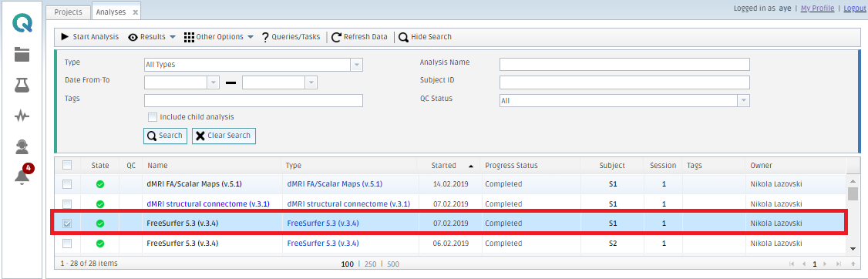868x279 pixels.
Task: Go to the first page arrow
Action: tap(792, 264)
